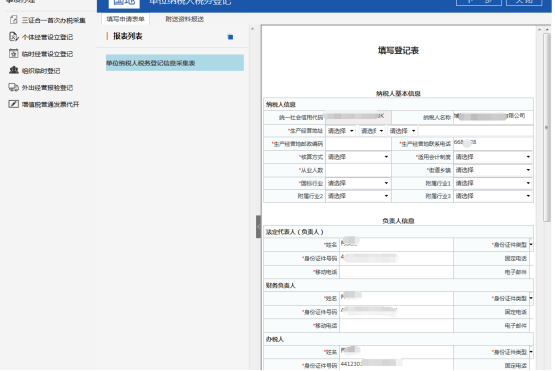Expand the 附属行业1 dropdown
This screenshot has width=555, height=371.
[x=493, y=183]
